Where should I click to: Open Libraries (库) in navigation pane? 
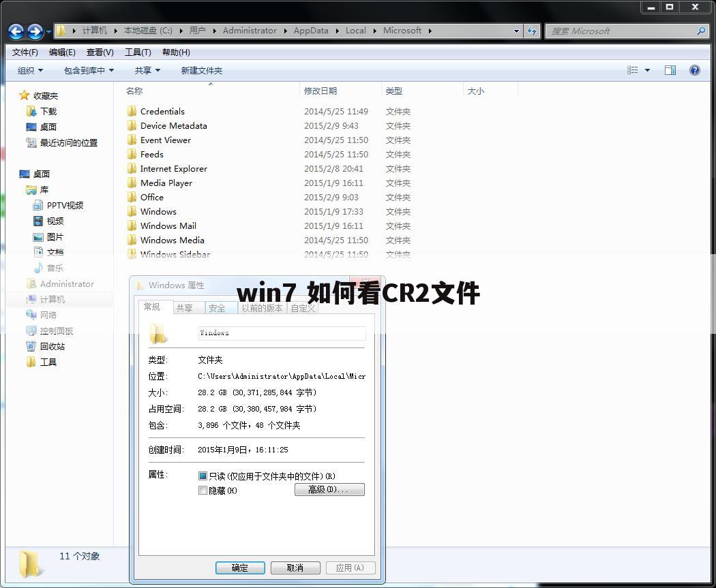(x=38, y=190)
